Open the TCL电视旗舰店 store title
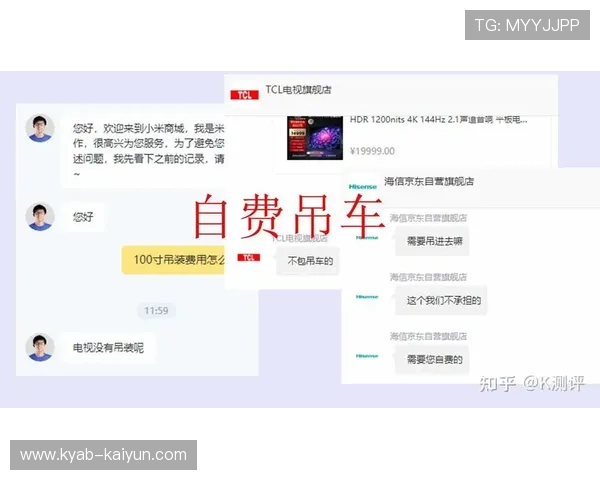Image resolution: width=600 pixels, height=480 pixels. (298, 90)
